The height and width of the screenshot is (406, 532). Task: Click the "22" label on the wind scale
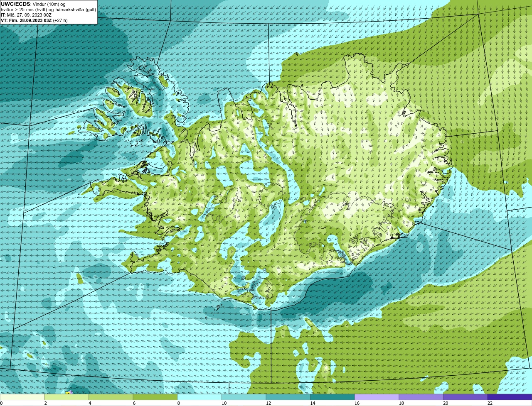click(490, 403)
